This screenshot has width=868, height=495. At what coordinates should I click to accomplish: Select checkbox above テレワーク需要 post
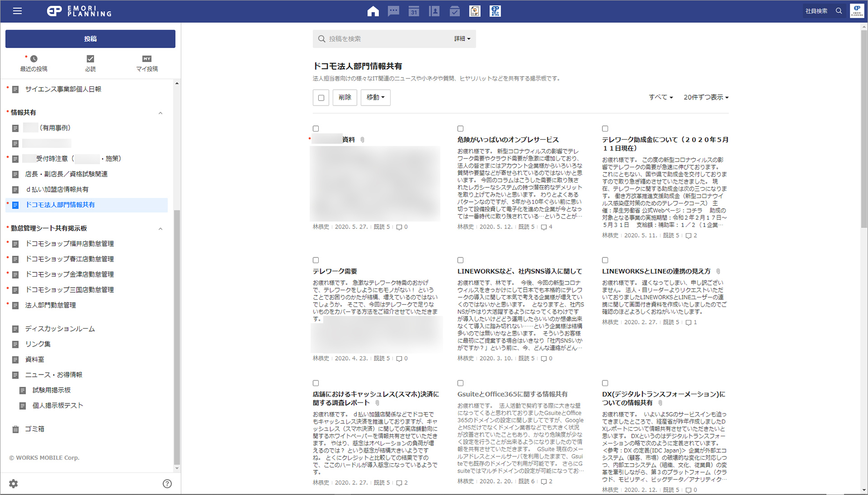point(316,260)
